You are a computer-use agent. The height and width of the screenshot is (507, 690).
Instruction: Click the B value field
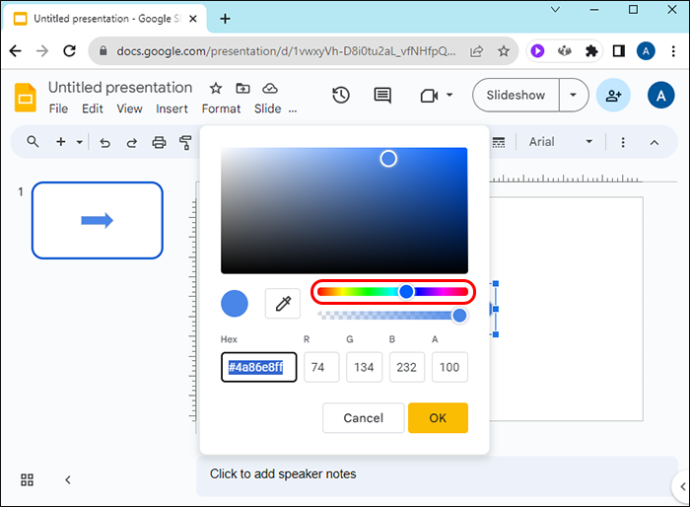(407, 367)
